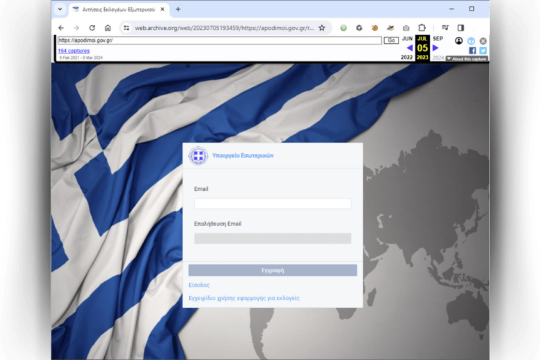
Task: Minimize the browser window
Action: click(451, 9)
